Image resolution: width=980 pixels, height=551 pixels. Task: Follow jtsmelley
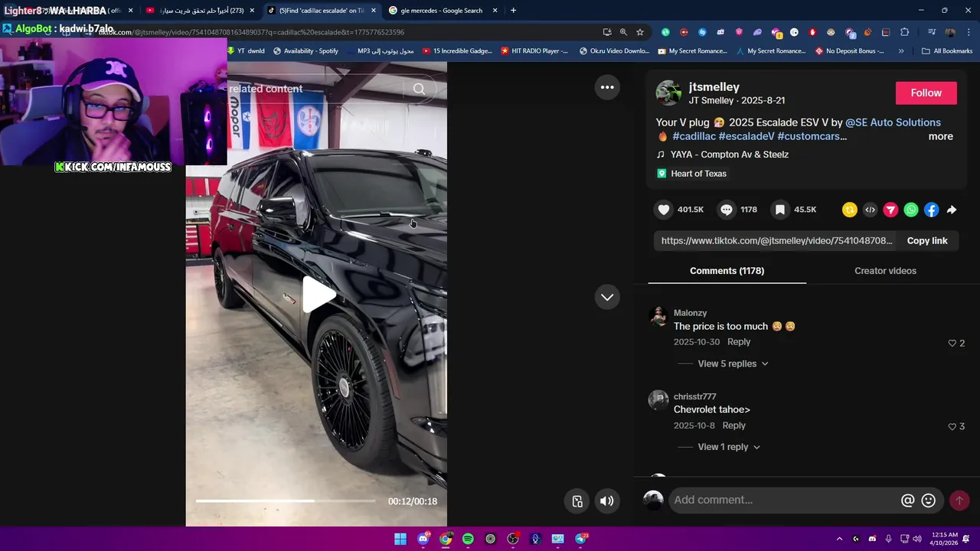(x=926, y=93)
